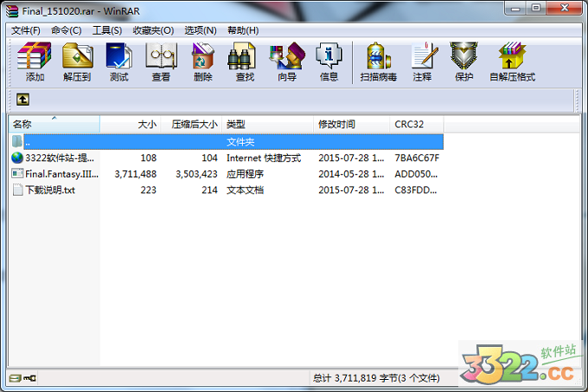Click the 应用程序 type cell

pos(245,174)
